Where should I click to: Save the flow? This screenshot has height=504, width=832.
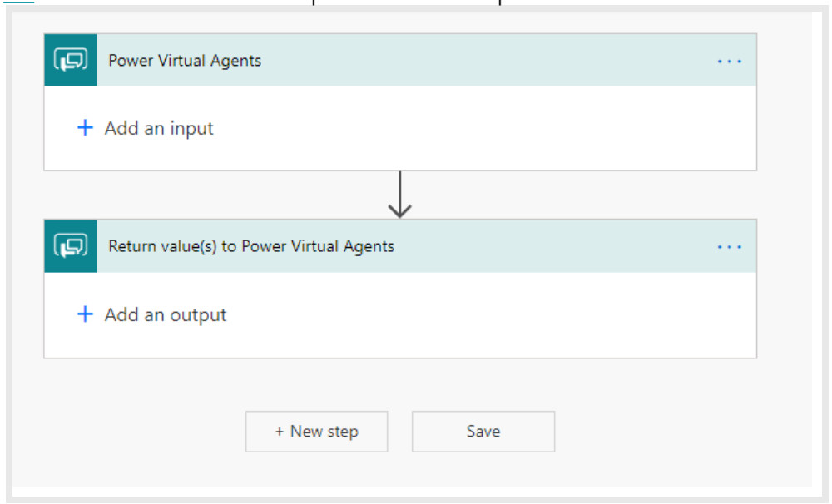[483, 432]
